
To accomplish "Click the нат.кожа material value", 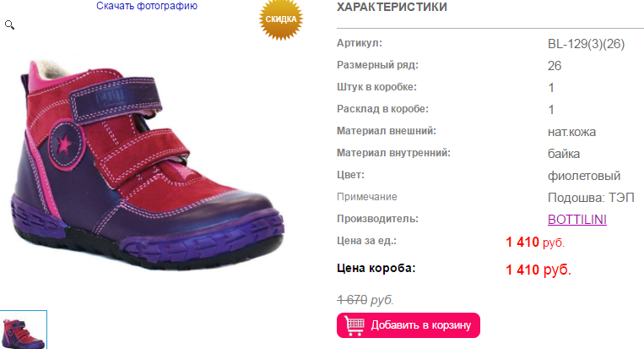I will coord(571,132).
